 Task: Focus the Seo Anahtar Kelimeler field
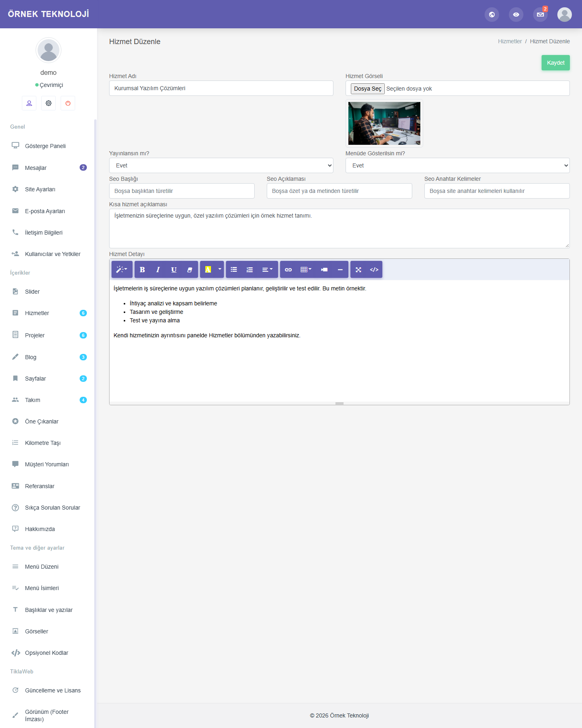coord(497,191)
